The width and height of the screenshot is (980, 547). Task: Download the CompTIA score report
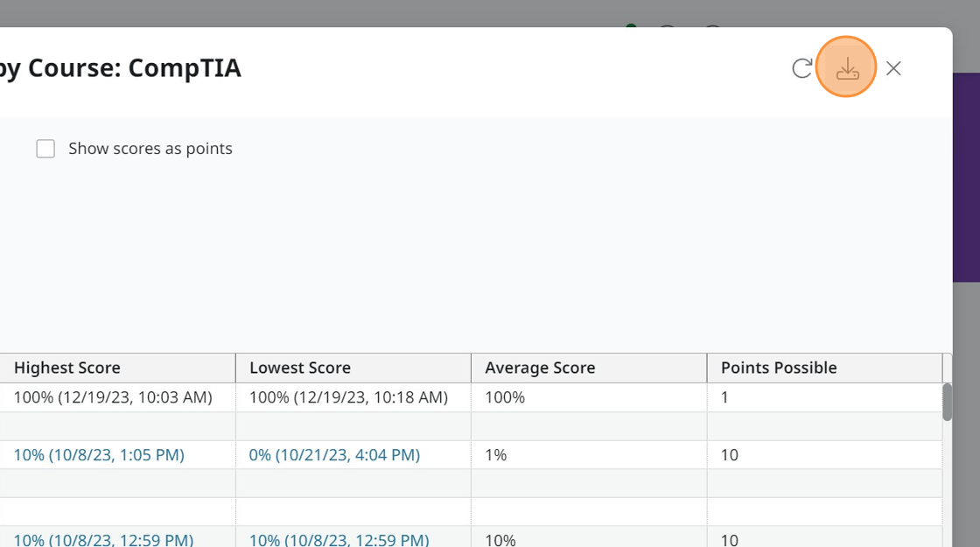pyautogui.click(x=845, y=67)
